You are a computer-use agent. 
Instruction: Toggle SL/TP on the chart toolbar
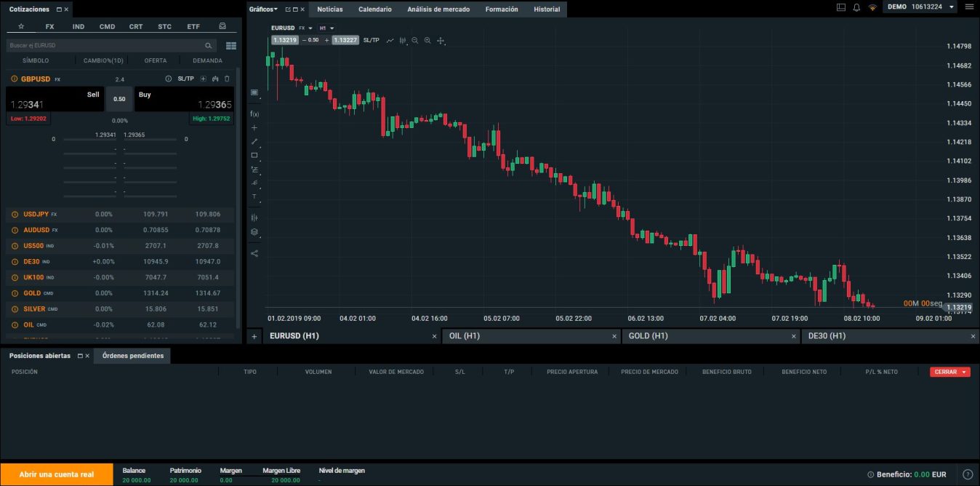371,40
